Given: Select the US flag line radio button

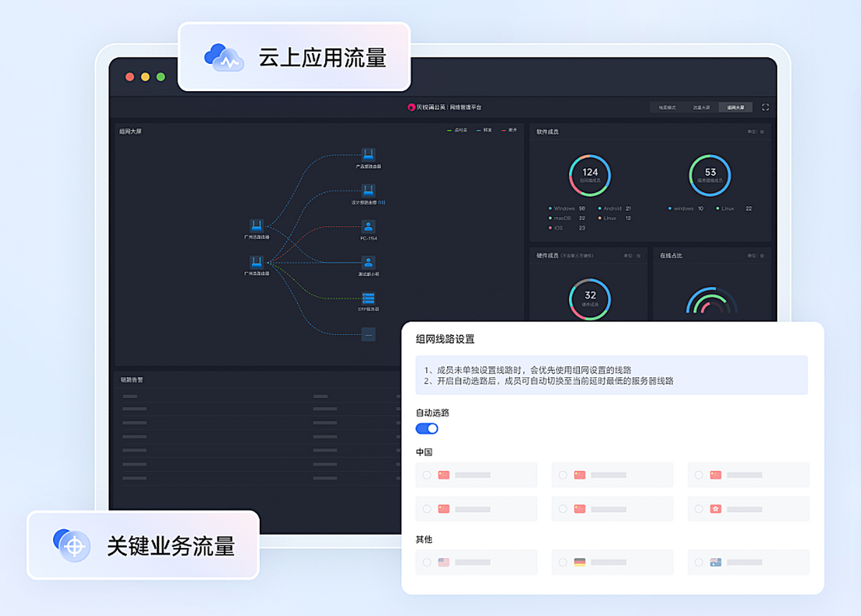Looking at the screenshot, I should [x=427, y=562].
